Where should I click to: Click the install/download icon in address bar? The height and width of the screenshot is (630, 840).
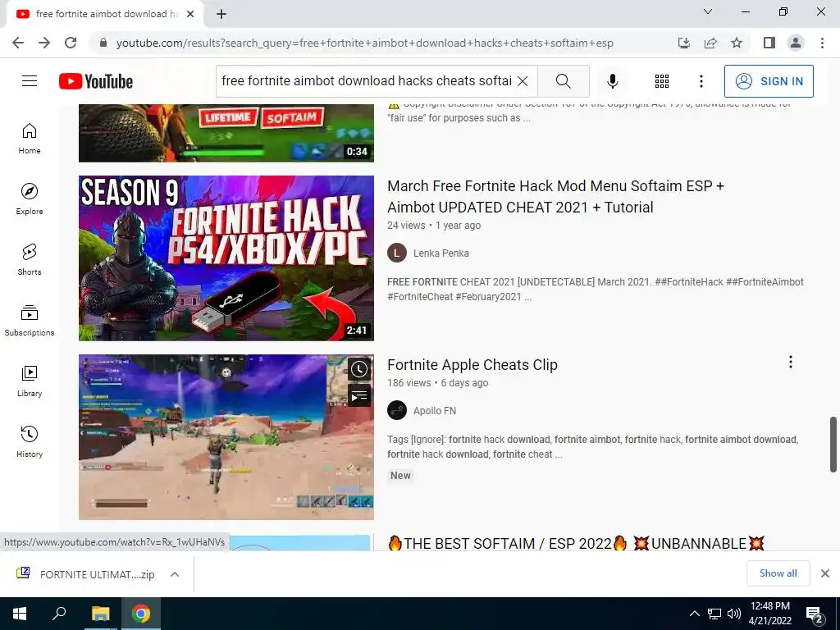pos(684,43)
